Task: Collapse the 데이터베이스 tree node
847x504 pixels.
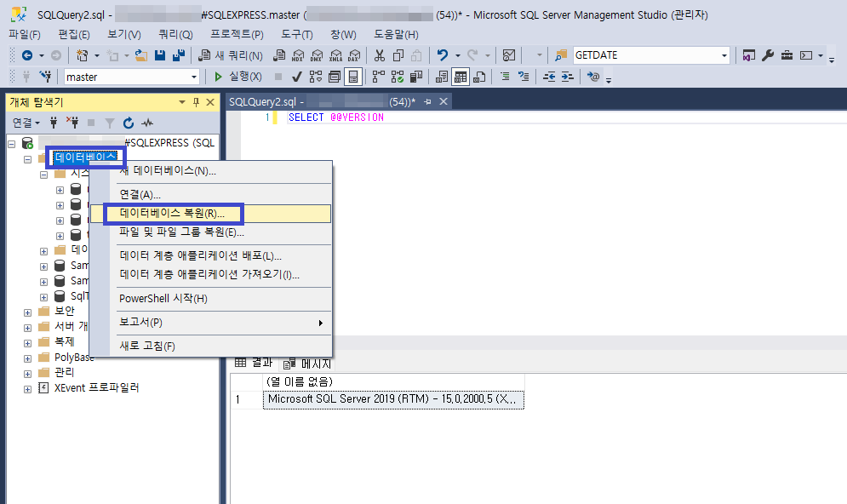Action: pos(27,159)
